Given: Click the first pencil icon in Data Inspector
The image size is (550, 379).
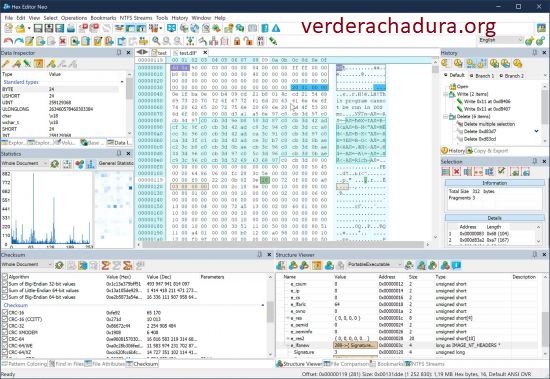Looking at the screenshot, I should [6, 64].
